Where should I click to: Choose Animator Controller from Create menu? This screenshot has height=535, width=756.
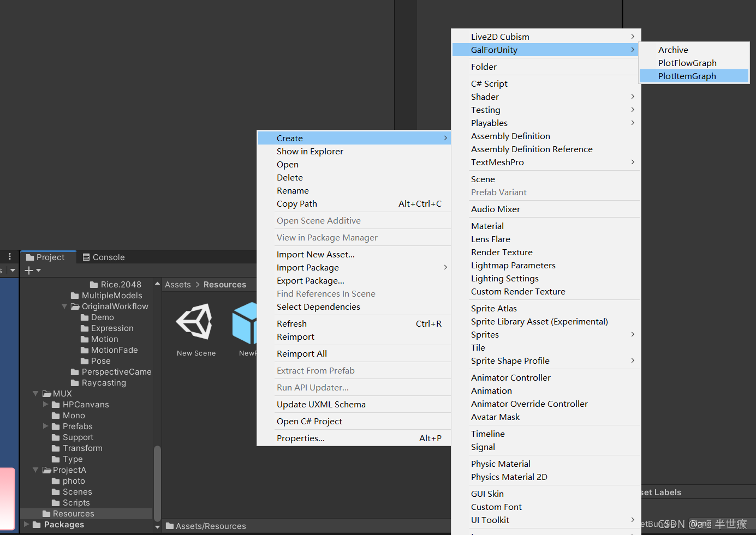546,377
